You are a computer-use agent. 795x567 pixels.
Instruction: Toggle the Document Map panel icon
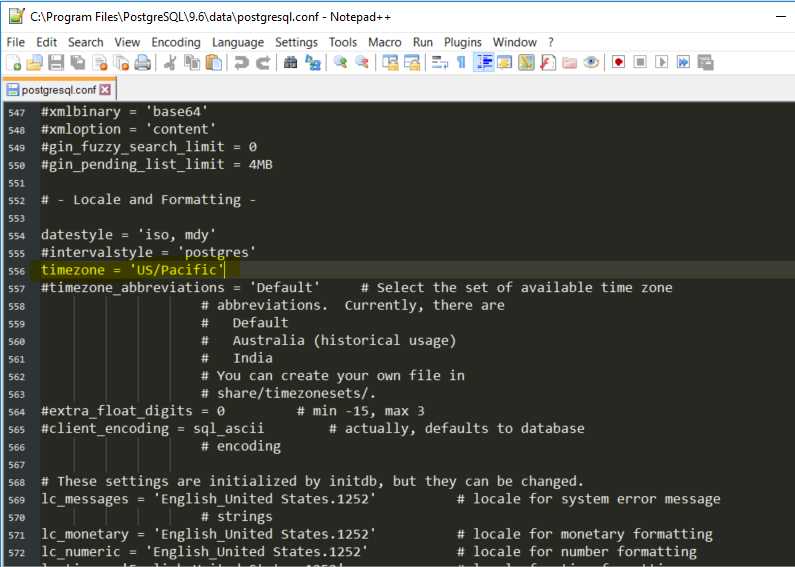526,62
